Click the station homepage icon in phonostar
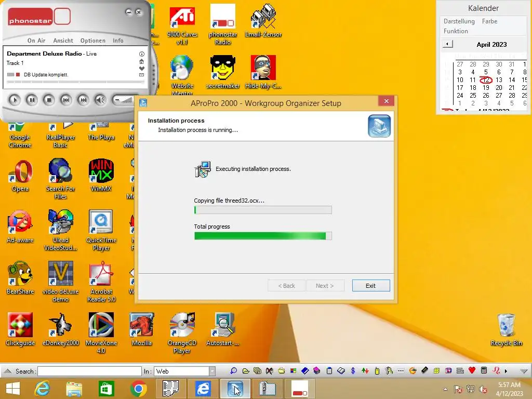The width and height of the screenshot is (532, 399). click(x=142, y=61)
